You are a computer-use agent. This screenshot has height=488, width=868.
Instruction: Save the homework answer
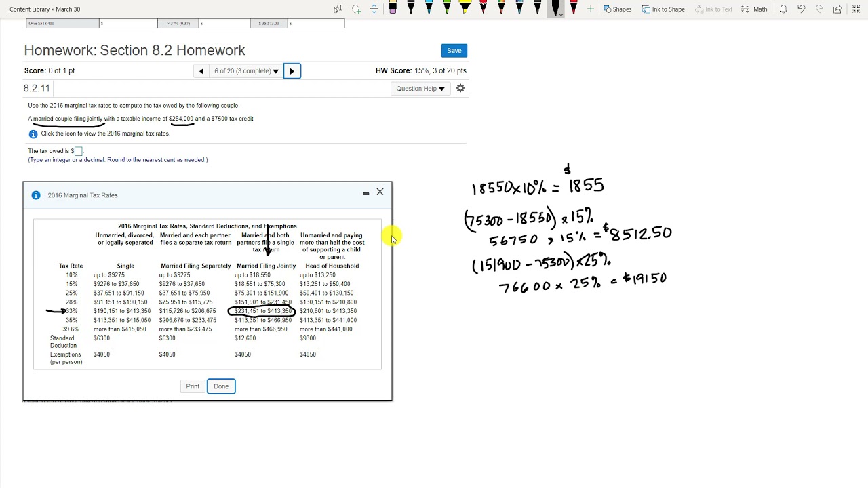pyautogui.click(x=454, y=51)
